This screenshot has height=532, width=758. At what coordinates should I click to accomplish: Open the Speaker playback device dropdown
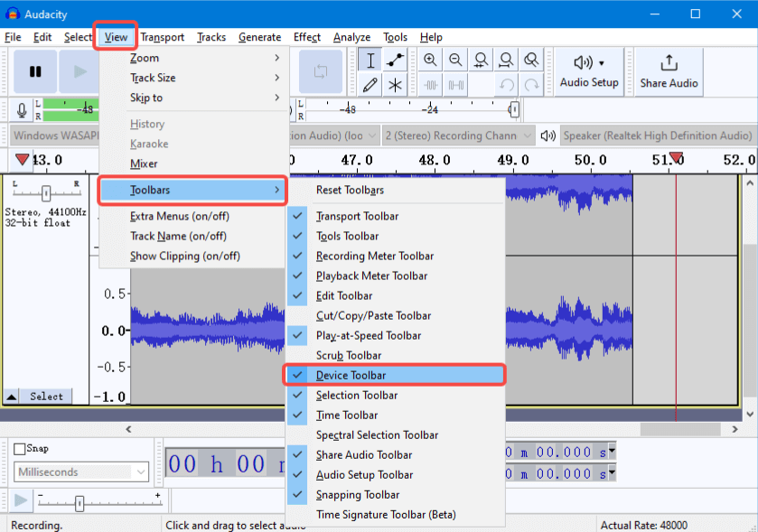(657, 135)
